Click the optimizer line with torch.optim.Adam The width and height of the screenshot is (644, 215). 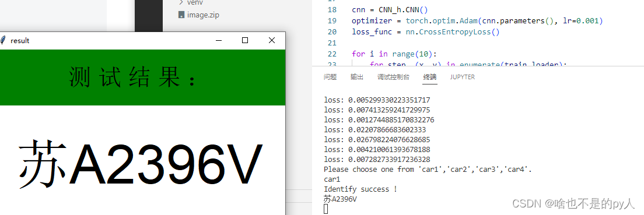pyautogui.click(x=477, y=21)
